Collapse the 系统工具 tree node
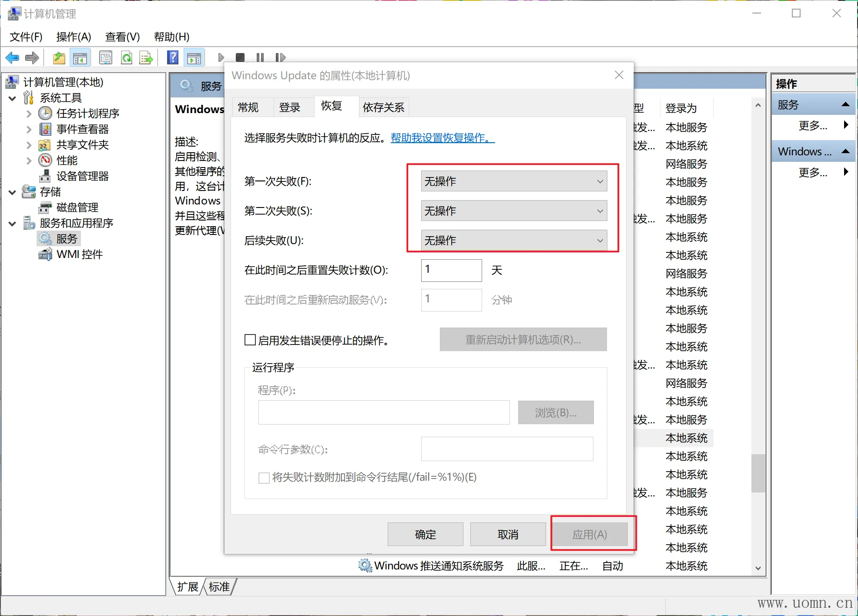This screenshot has width=858, height=616. pyautogui.click(x=13, y=98)
